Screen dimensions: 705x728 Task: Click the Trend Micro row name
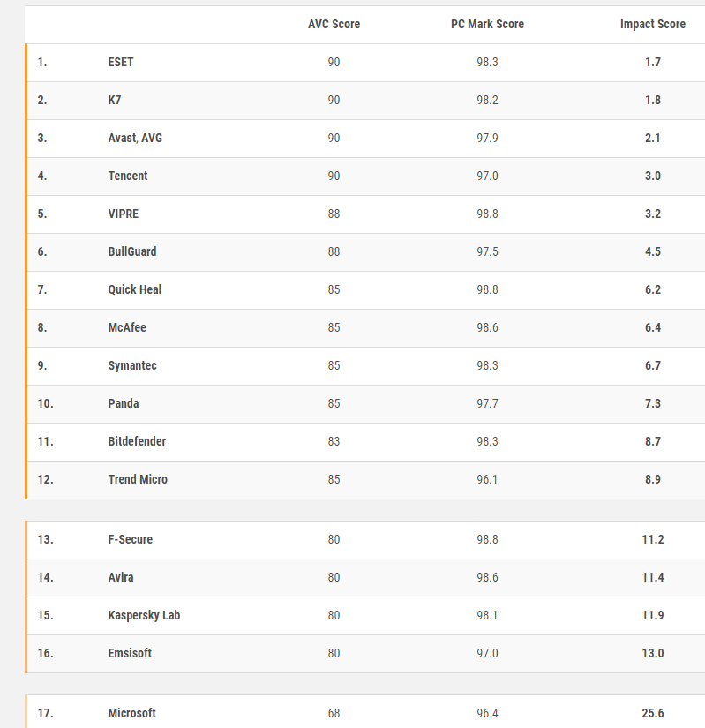[x=138, y=479]
